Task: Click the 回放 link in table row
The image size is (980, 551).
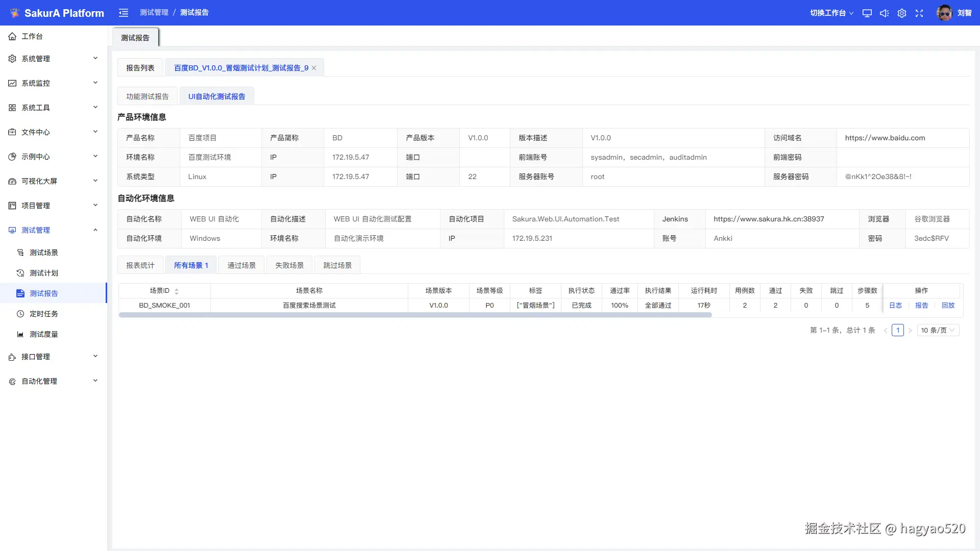Action: click(x=948, y=305)
